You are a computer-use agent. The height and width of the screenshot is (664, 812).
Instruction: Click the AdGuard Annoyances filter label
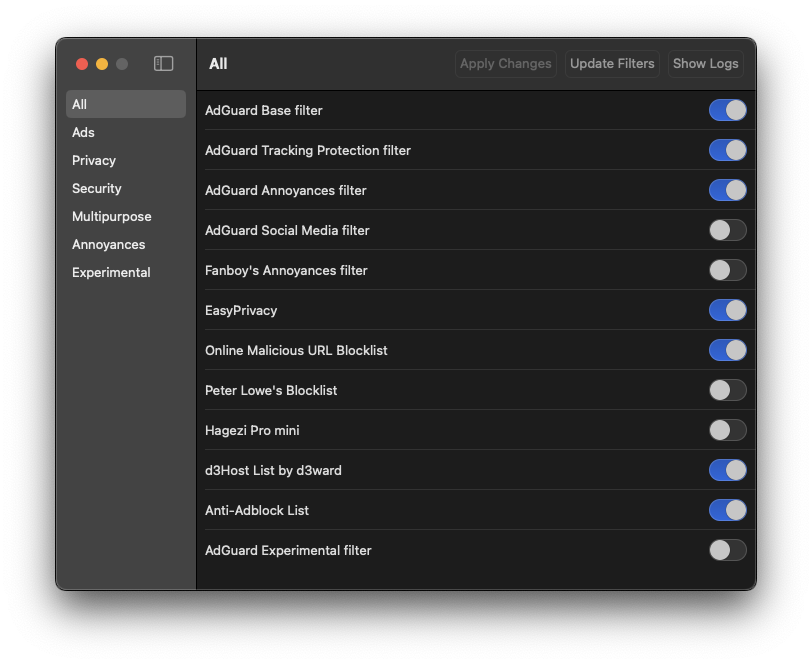(x=285, y=190)
